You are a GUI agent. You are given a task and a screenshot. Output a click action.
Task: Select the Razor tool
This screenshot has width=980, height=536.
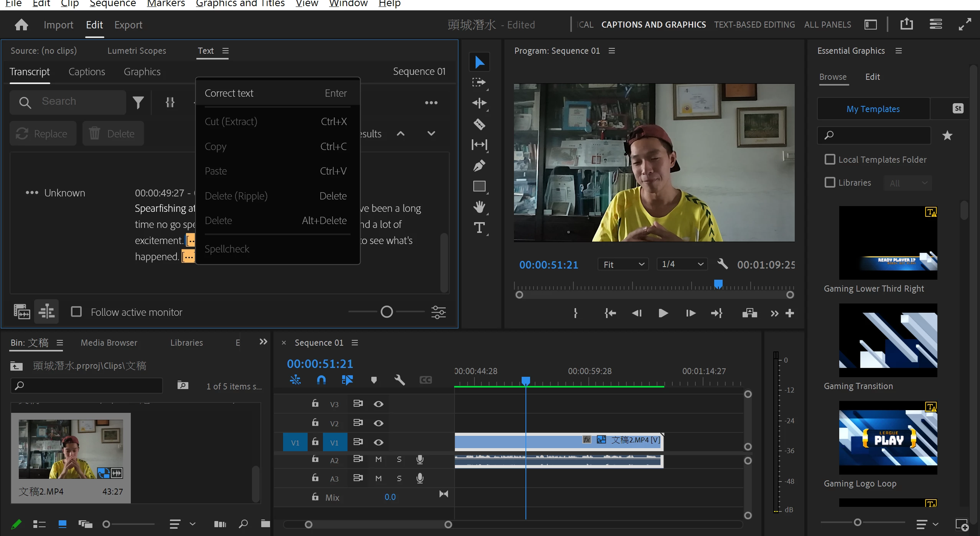point(479,124)
